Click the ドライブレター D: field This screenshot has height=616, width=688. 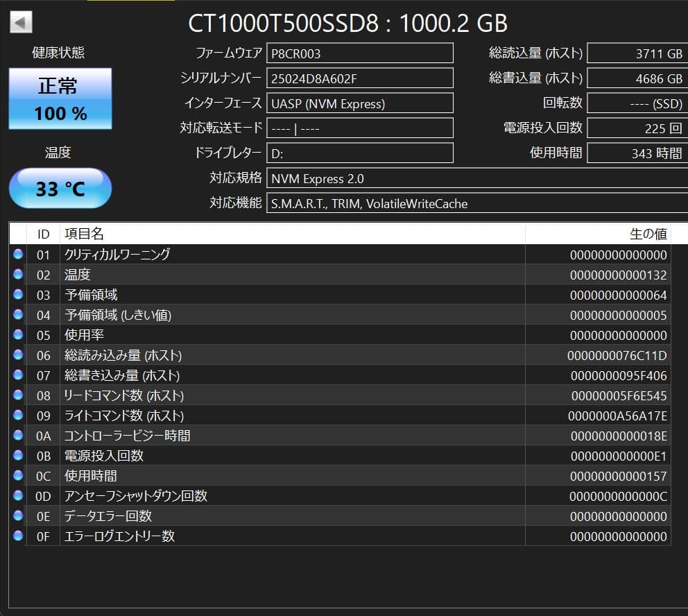[x=359, y=153]
